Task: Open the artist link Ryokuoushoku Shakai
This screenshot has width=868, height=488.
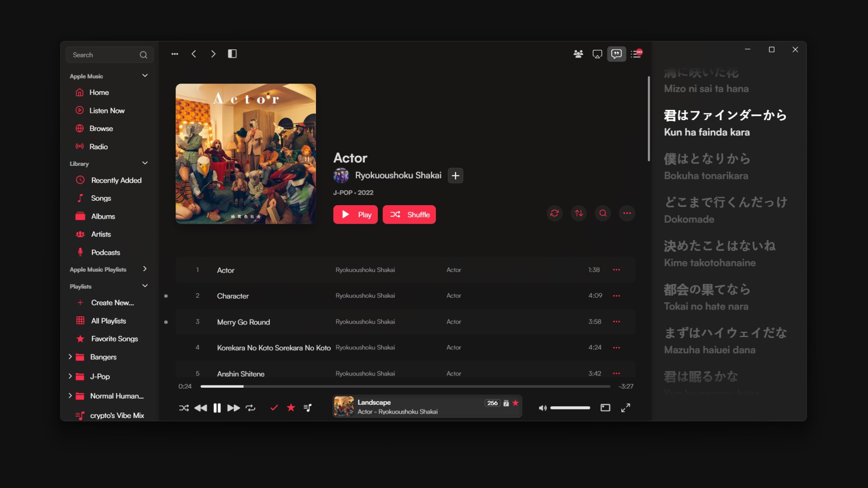Action: point(398,175)
